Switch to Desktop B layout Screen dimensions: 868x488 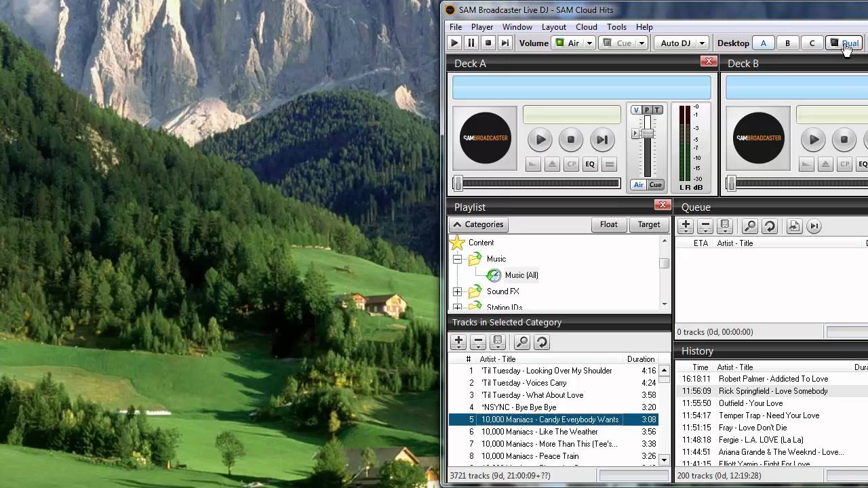point(787,43)
